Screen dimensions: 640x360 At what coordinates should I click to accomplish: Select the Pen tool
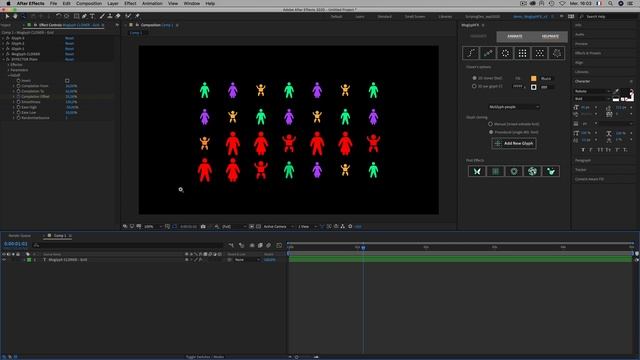[84, 16]
